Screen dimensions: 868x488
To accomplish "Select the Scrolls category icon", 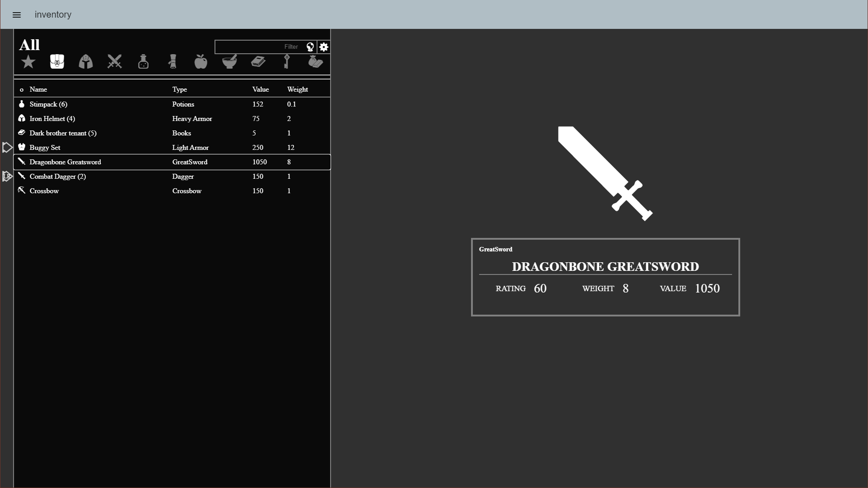I will pos(172,62).
